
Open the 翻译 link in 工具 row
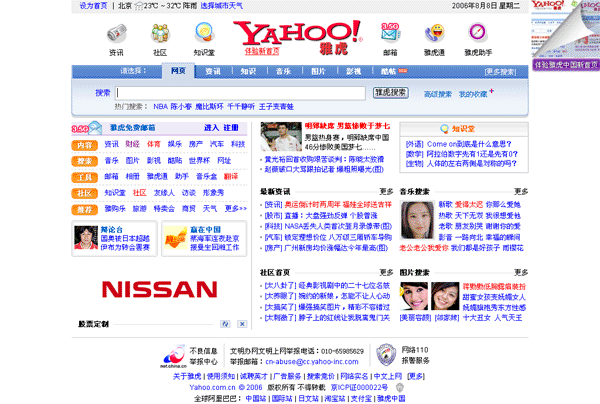coord(231,176)
